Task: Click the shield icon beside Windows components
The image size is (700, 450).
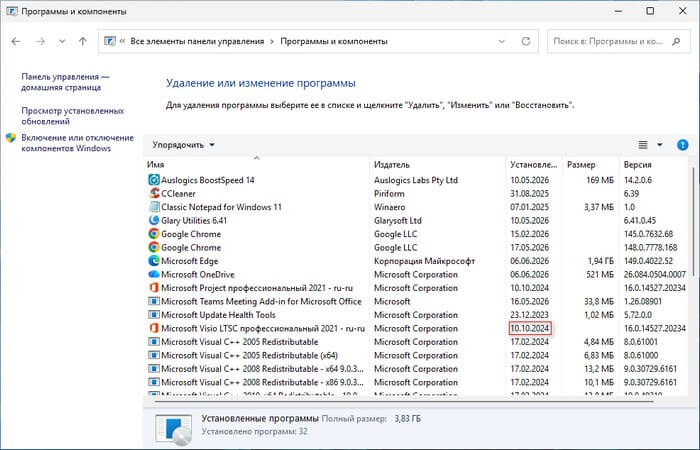Action: click(x=11, y=138)
